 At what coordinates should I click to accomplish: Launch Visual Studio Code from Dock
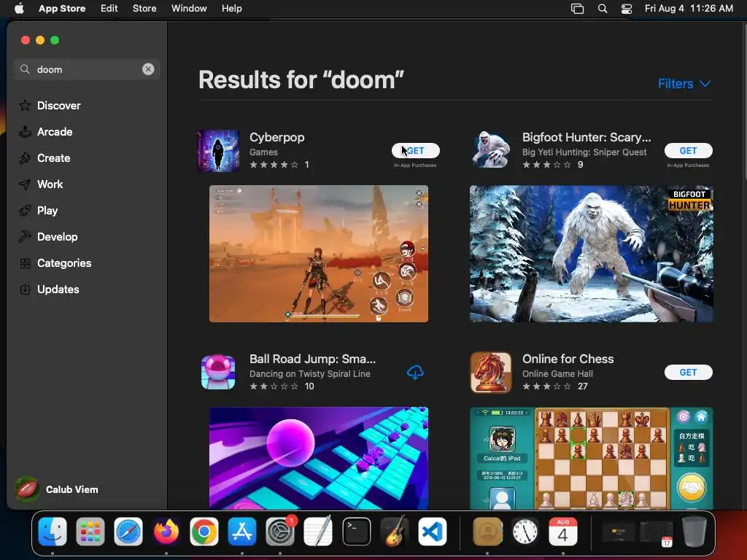tap(433, 532)
